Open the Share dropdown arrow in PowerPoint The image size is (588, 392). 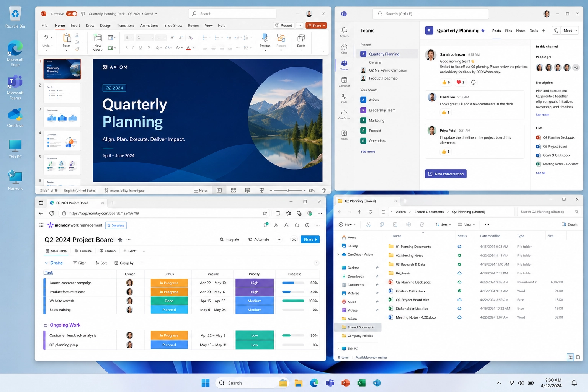point(324,26)
